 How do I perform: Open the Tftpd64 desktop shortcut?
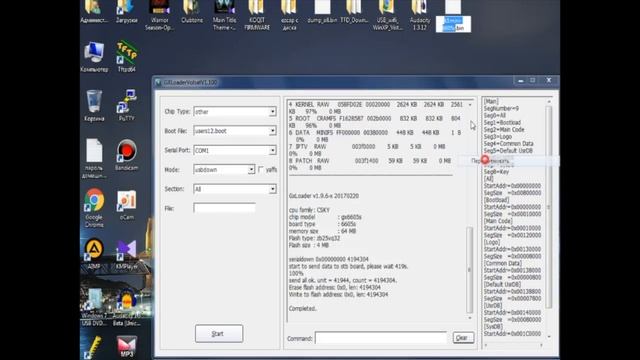point(127,56)
